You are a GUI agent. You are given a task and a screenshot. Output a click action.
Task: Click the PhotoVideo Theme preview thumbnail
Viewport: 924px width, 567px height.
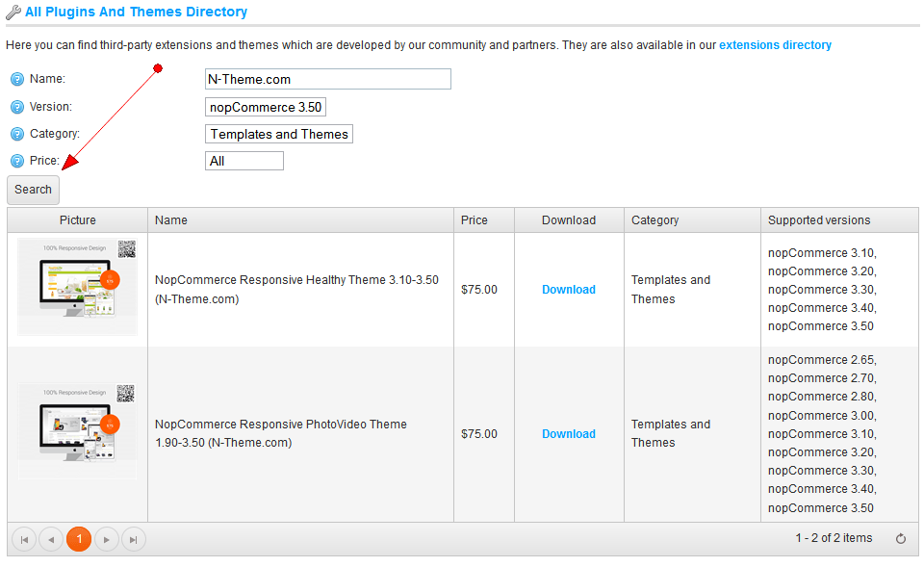(77, 431)
